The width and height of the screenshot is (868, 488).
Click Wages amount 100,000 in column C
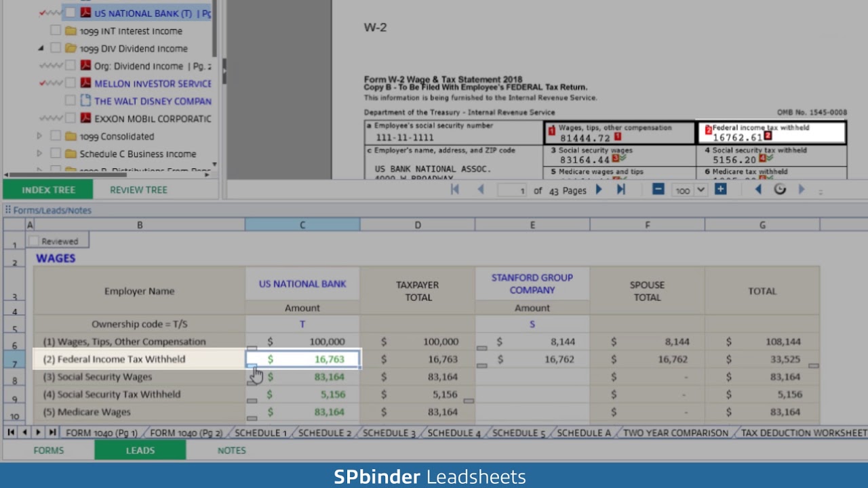[302, 342]
